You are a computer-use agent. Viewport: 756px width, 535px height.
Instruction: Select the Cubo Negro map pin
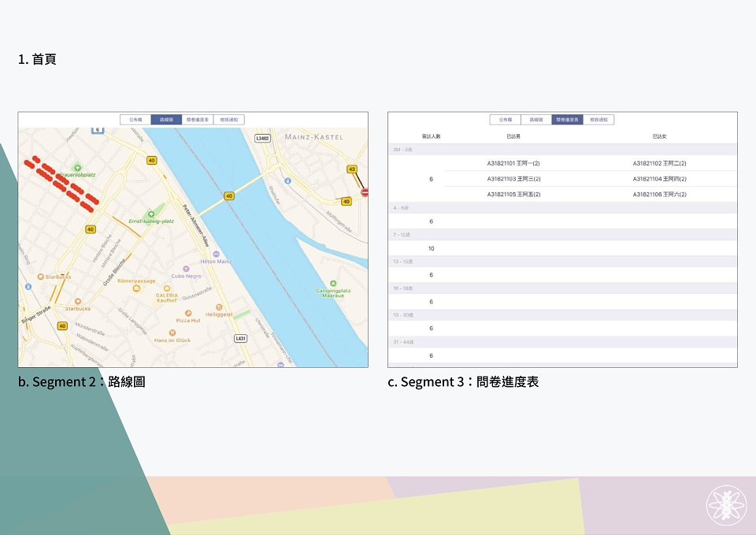click(x=186, y=269)
